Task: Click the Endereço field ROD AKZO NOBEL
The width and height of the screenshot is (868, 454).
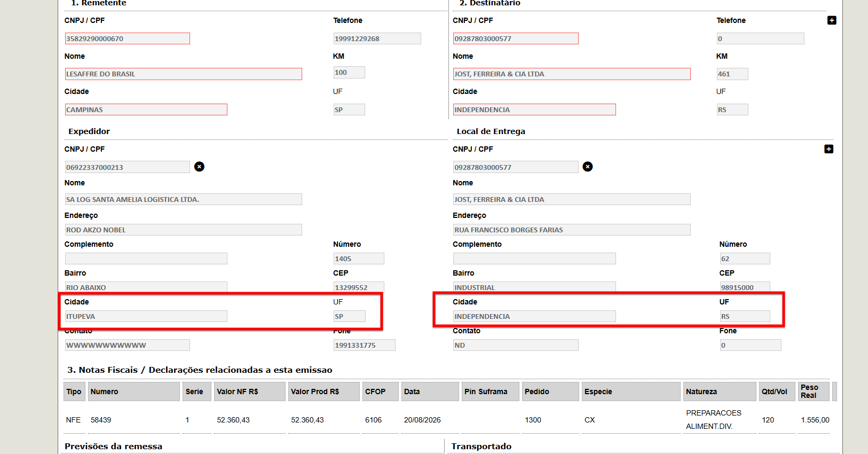Action: click(183, 230)
